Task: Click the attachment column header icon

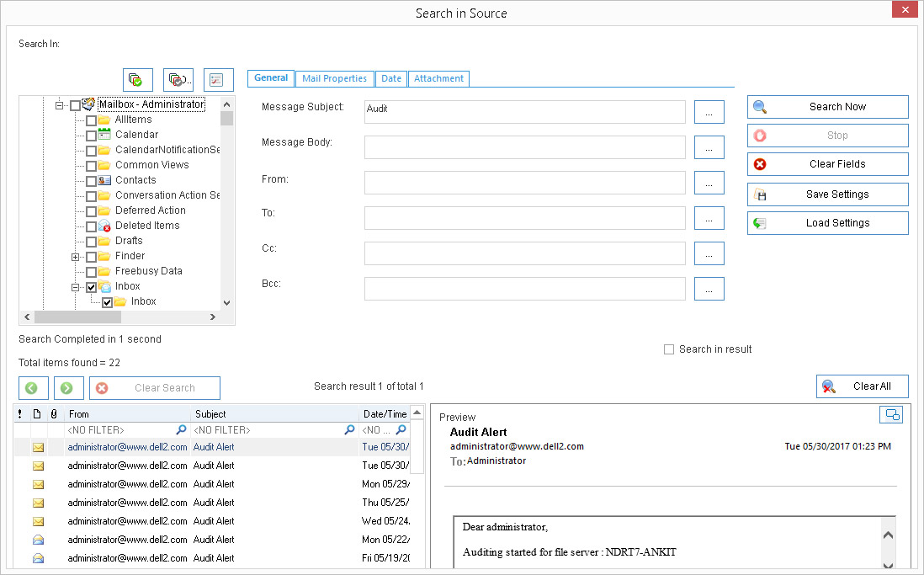Action: [54, 414]
